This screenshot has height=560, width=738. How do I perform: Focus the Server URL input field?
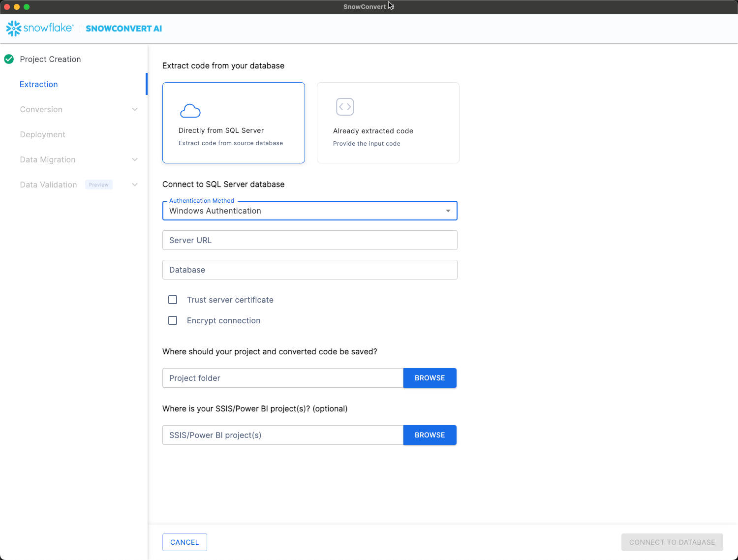(x=309, y=240)
